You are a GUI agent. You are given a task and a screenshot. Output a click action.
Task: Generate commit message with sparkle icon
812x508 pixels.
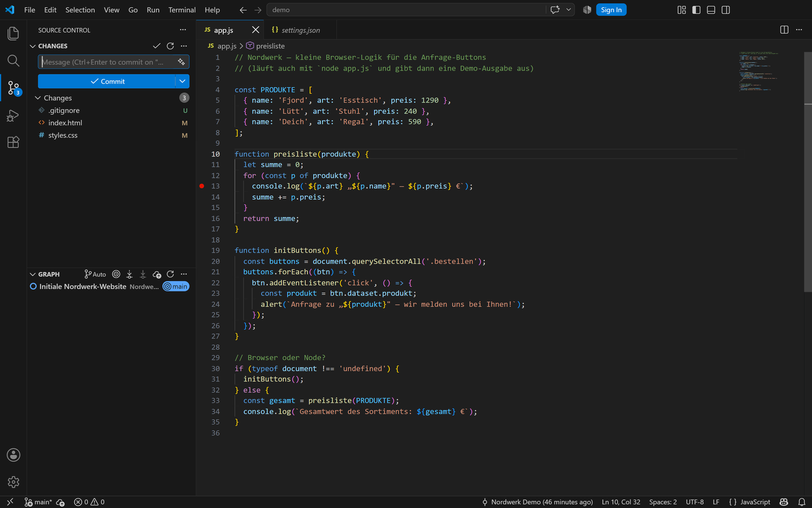(181, 62)
